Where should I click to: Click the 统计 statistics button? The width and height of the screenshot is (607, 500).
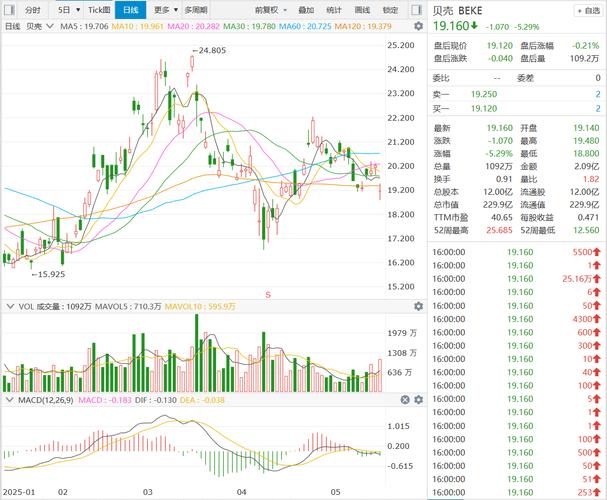coord(334,9)
